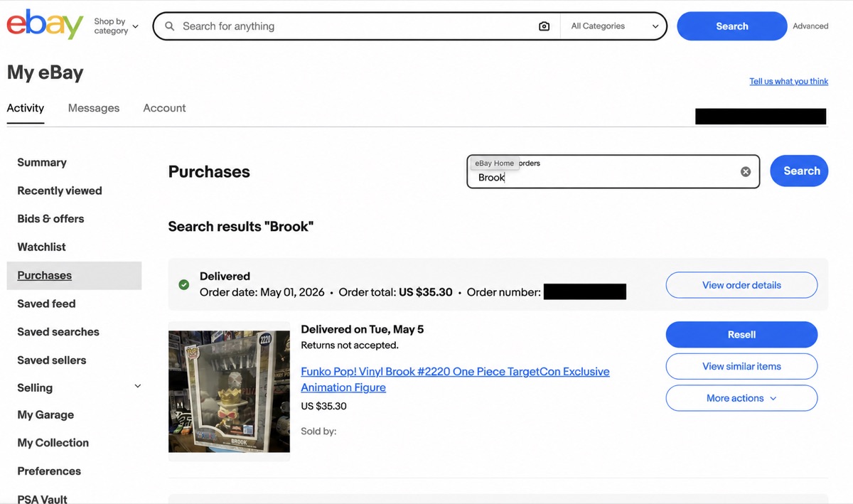Click the Returns not accepted text
Viewport: 853px width, 504px height.
[x=350, y=345]
